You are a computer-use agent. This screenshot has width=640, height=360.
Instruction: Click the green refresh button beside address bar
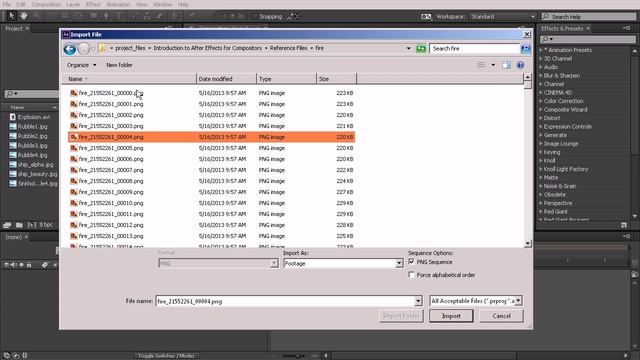(x=421, y=49)
